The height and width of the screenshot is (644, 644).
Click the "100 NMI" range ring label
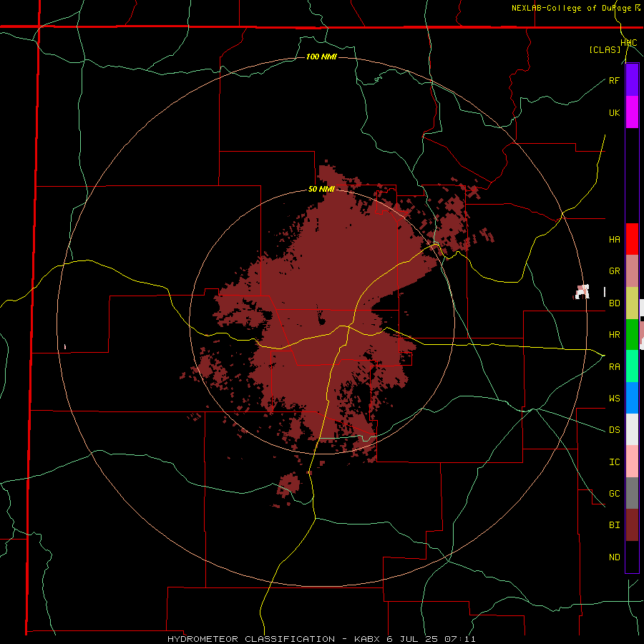[321, 57]
